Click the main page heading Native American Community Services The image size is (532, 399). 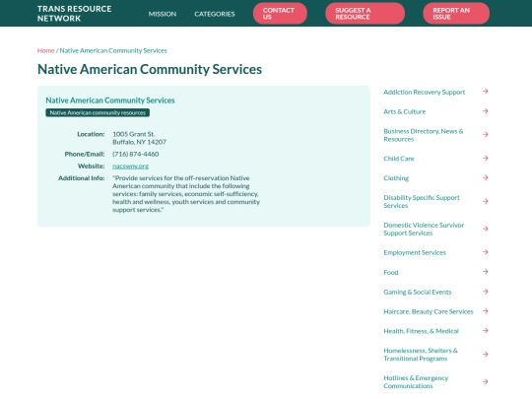click(150, 69)
